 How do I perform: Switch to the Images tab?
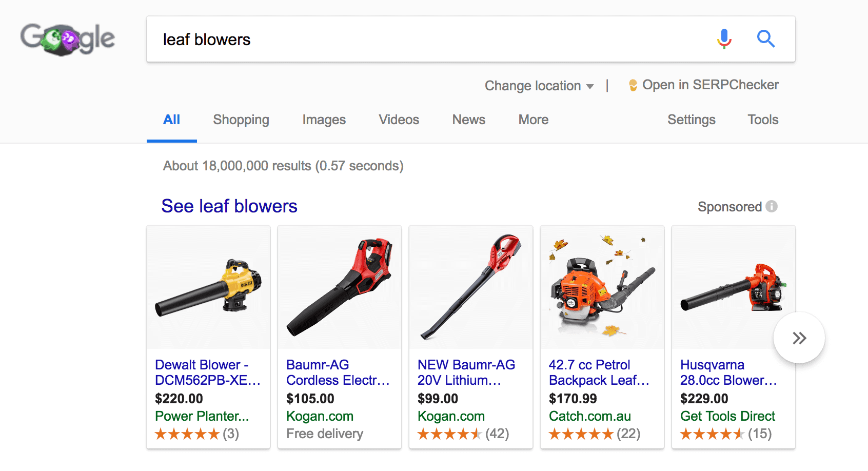coord(324,120)
